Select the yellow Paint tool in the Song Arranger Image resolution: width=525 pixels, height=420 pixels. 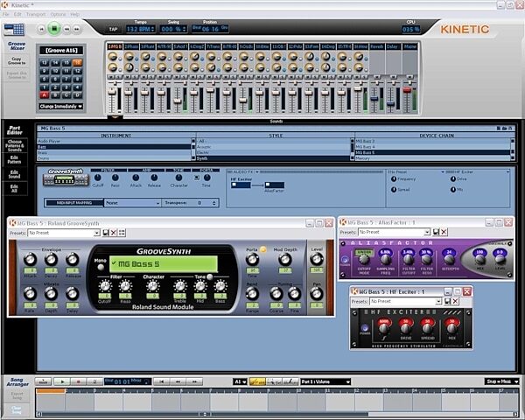click(x=257, y=381)
